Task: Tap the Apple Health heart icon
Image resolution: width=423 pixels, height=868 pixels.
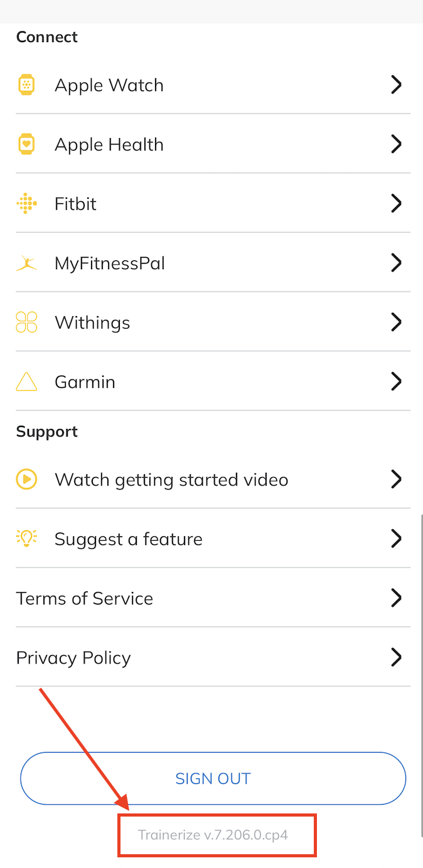Action: pyautogui.click(x=26, y=144)
